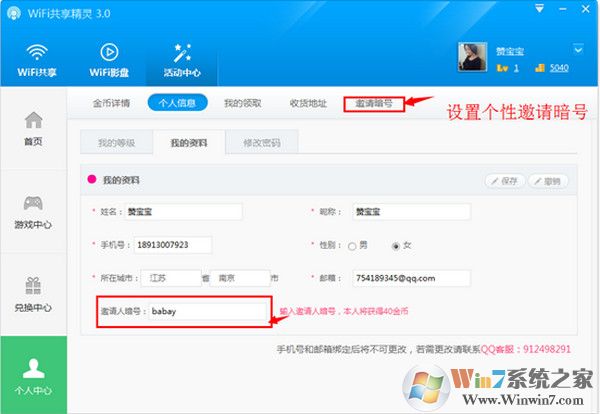Select the 个人信息 tab
600x414 pixels.
pos(178,103)
